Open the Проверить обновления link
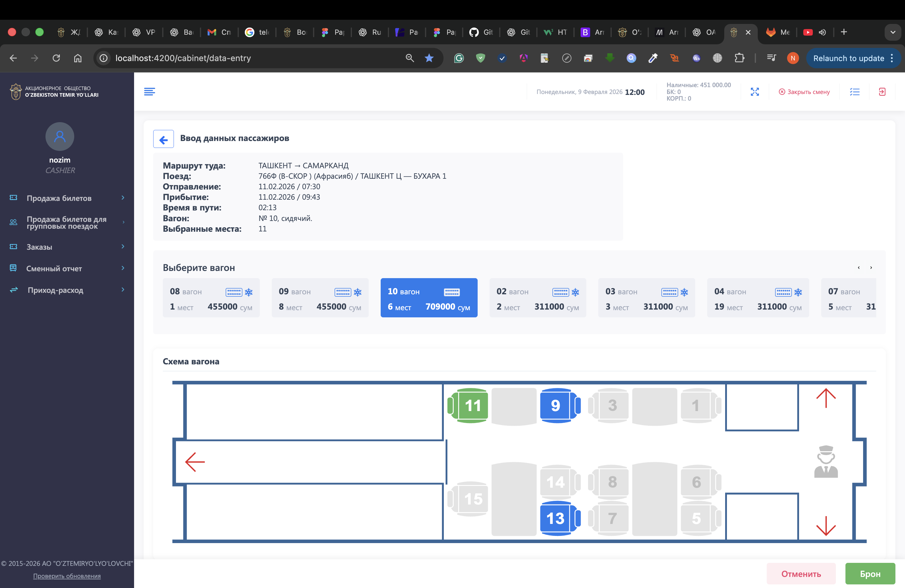This screenshot has width=905, height=588. (67, 576)
